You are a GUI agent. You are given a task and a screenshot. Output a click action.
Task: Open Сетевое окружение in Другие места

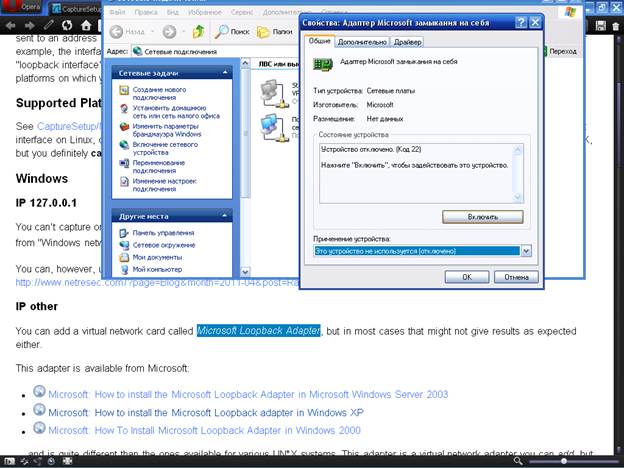tap(164, 245)
